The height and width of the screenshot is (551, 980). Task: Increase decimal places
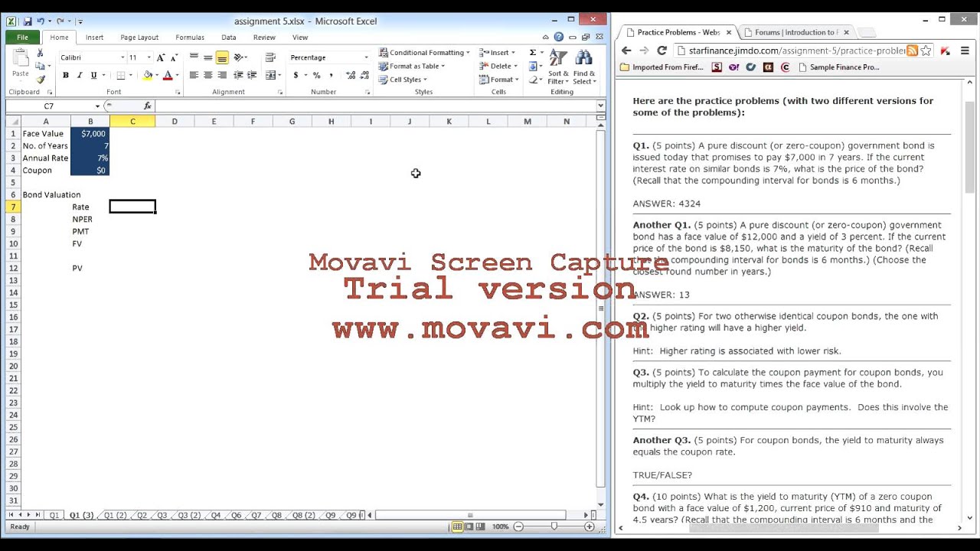pyautogui.click(x=351, y=75)
